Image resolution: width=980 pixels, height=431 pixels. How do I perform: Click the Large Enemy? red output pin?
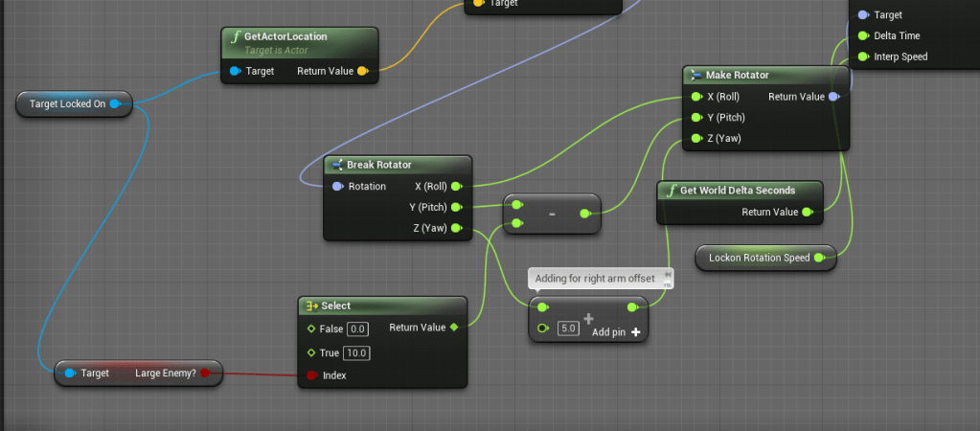[x=205, y=373]
